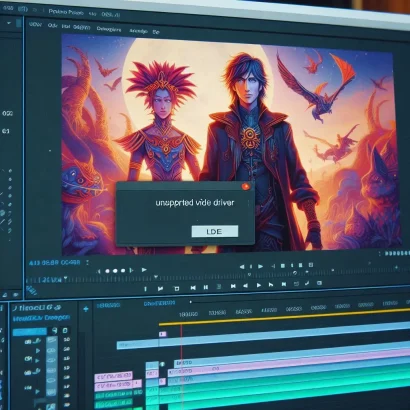The image size is (410, 410).
Task: Click the square icon right of the wrench icon
Action: (x=65, y=330)
